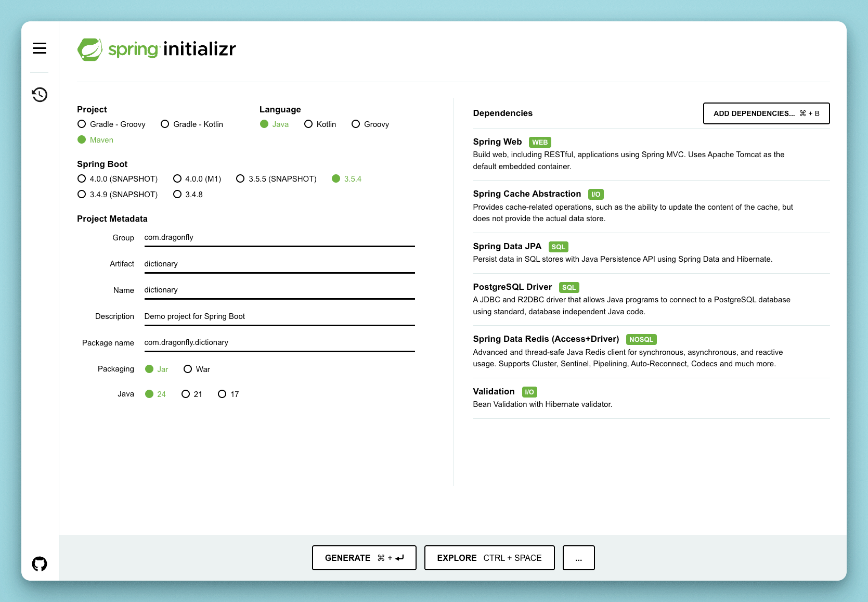
Task: Click the Package name field
Action: click(x=279, y=342)
